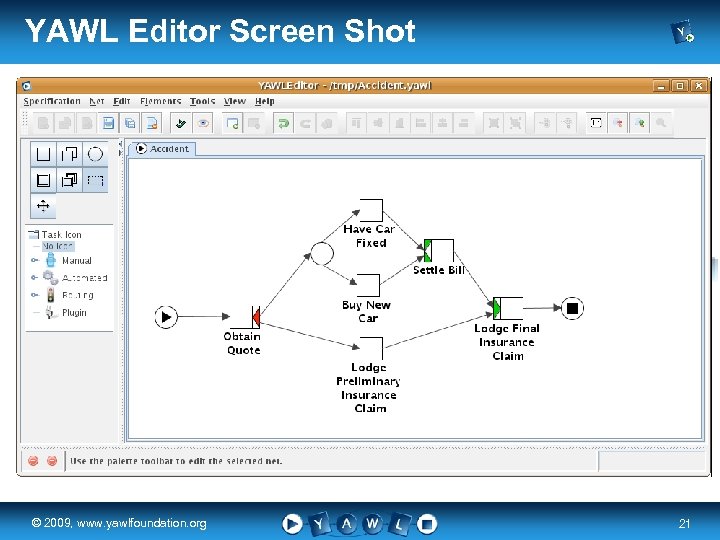Click the left red round icon in status bar
The height and width of the screenshot is (540, 720).
click(33, 461)
